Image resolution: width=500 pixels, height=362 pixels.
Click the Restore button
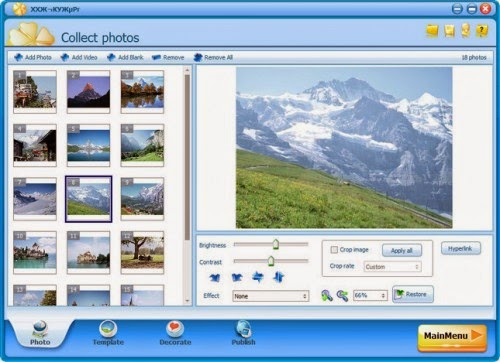[x=413, y=294]
